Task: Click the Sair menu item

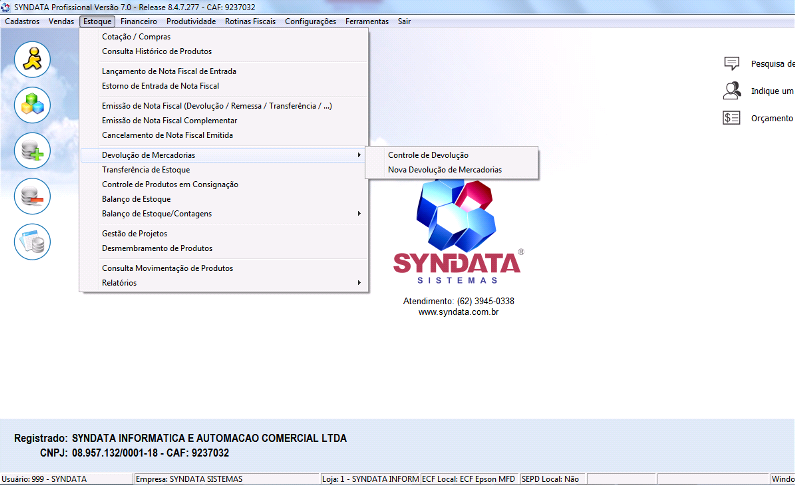Action: coord(404,21)
